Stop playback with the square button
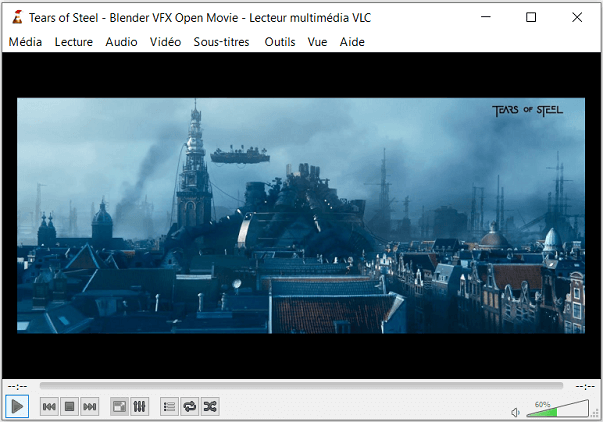603x422 pixels. coord(69,407)
